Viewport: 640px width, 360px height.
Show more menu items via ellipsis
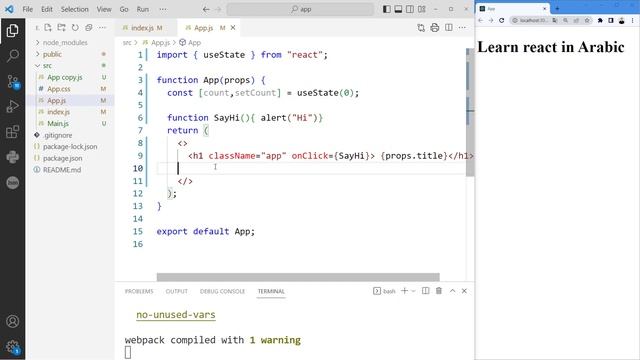click(x=163, y=9)
